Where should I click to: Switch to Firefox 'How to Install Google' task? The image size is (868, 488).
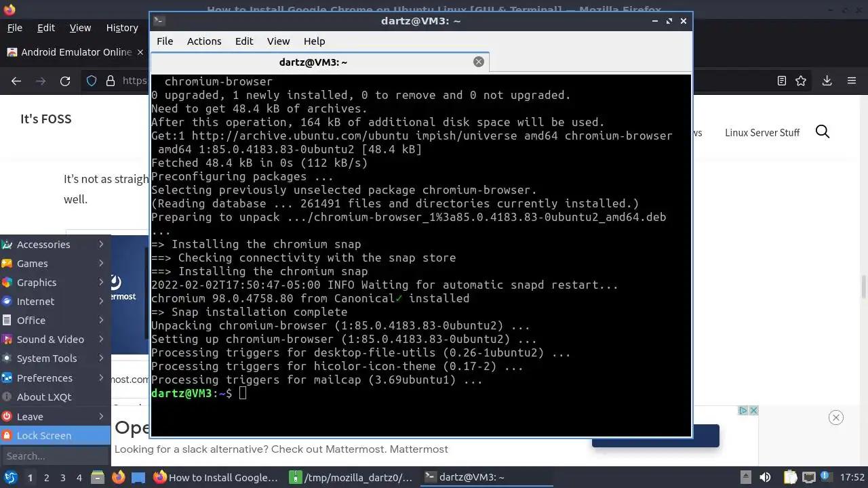point(216,477)
